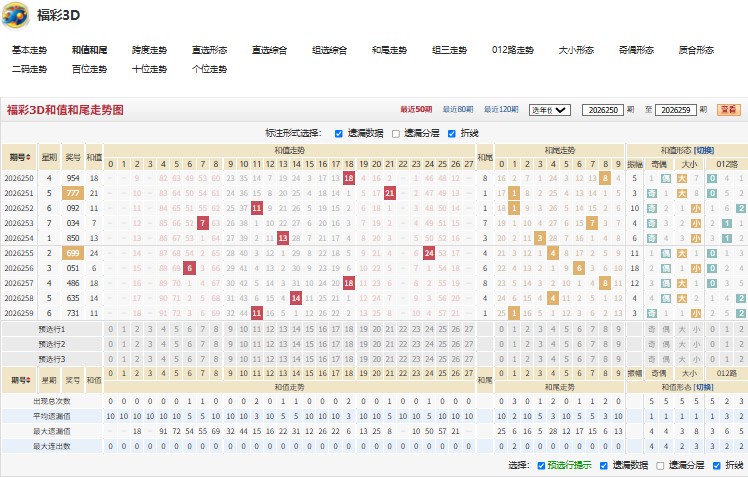Click the 福彩3D和值和尾走势图 title
This screenshot has width=748, height=477.
click(x=65, y=110)
